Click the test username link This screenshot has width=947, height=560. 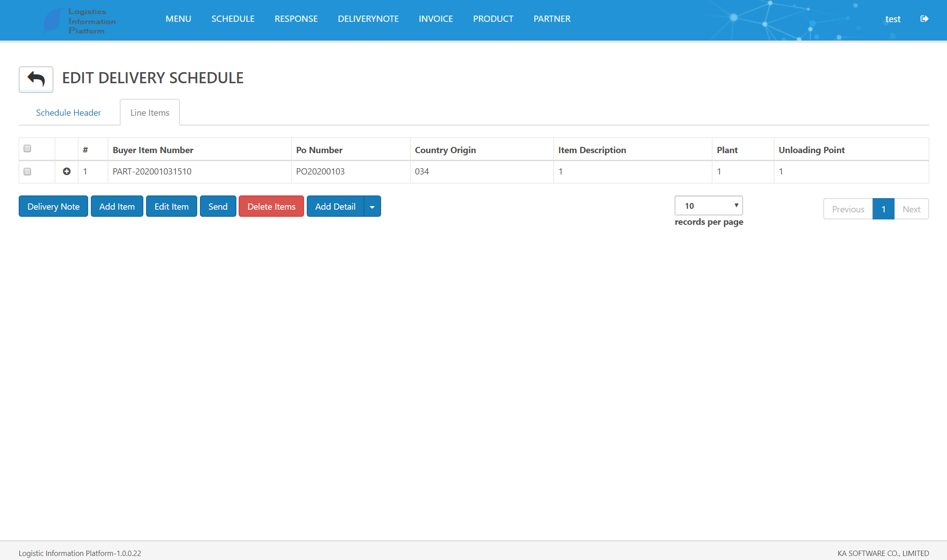pyautogui.click(x=893, y=19)
